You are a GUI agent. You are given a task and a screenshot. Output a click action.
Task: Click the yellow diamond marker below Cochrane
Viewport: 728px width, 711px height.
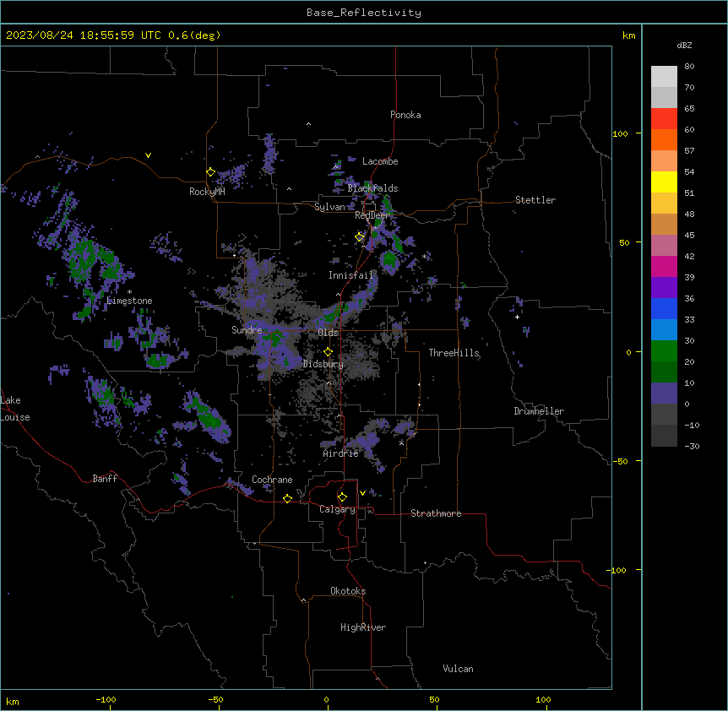(x=287, y=499)
